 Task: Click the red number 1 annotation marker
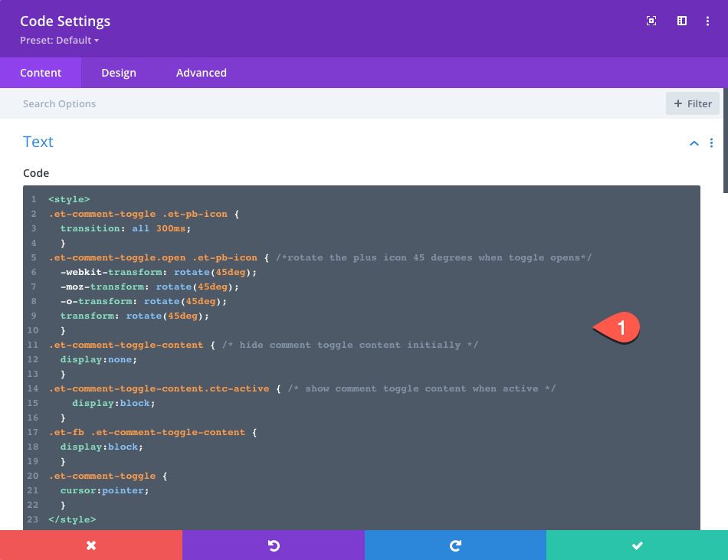coord(619,329)
